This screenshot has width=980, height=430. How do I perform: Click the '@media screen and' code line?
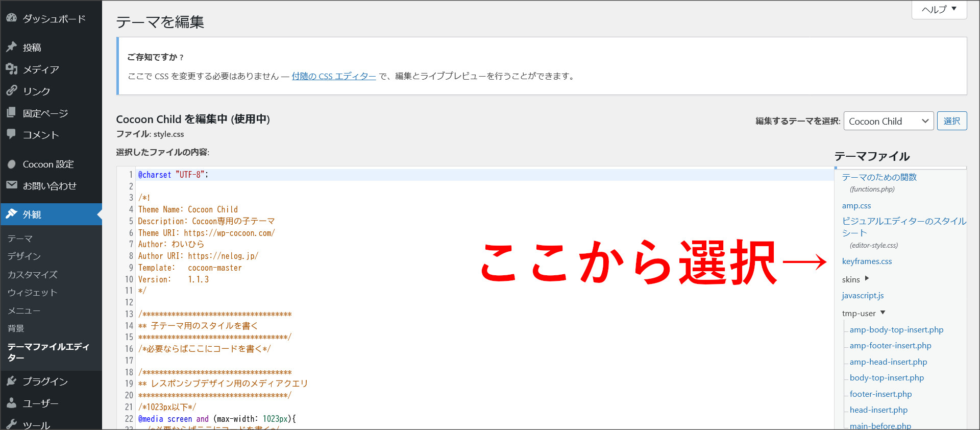217,419
